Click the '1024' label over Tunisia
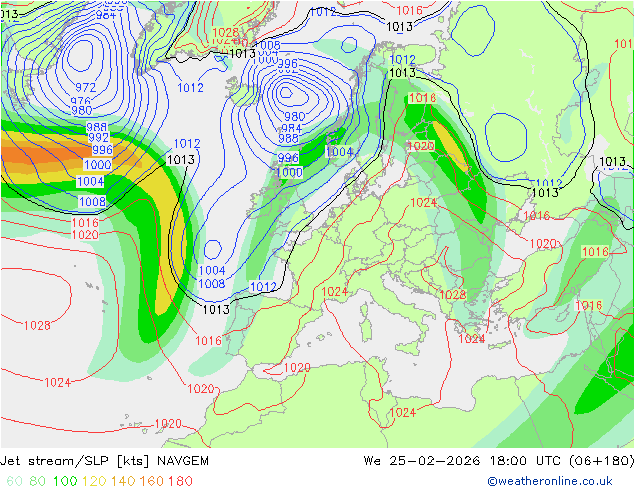The height and width of the screenshot is (490, 634). [x=403, y=412]
